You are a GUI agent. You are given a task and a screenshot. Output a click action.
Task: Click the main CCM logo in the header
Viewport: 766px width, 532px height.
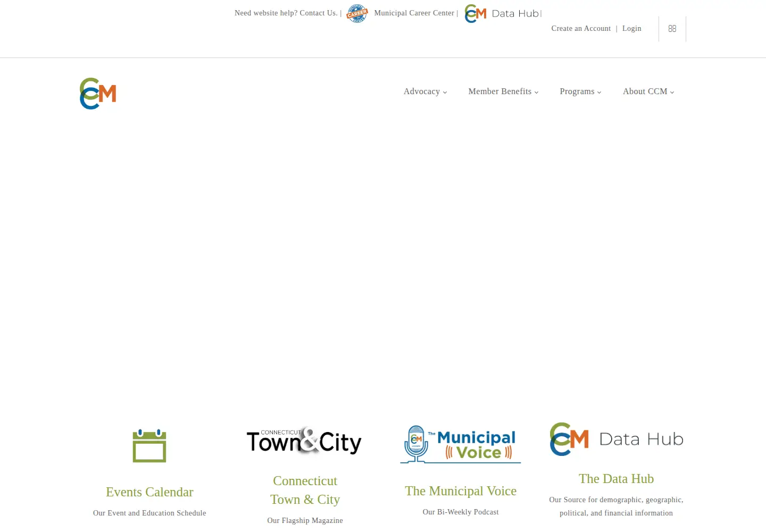point(98,94)
